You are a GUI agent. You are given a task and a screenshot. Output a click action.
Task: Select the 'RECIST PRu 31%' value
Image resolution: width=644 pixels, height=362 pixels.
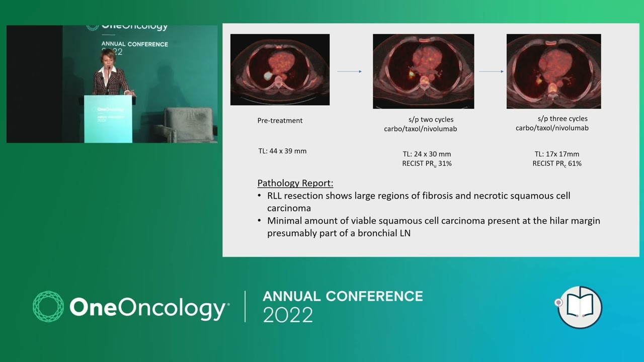(427, 164)
